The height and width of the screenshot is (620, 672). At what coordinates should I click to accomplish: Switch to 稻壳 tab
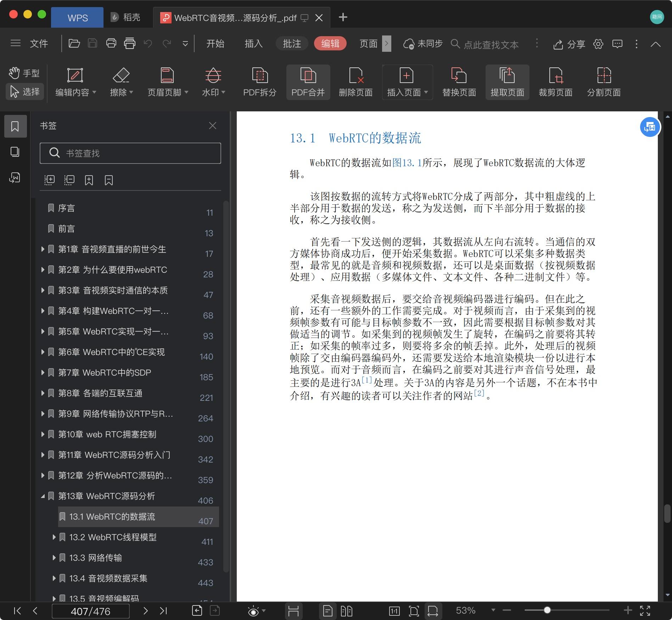[125, 17]
